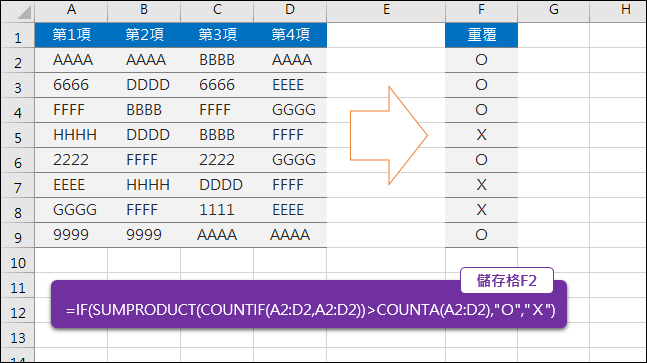
Task: Select cell A4 containing FFFF
Action: point(71,110)
